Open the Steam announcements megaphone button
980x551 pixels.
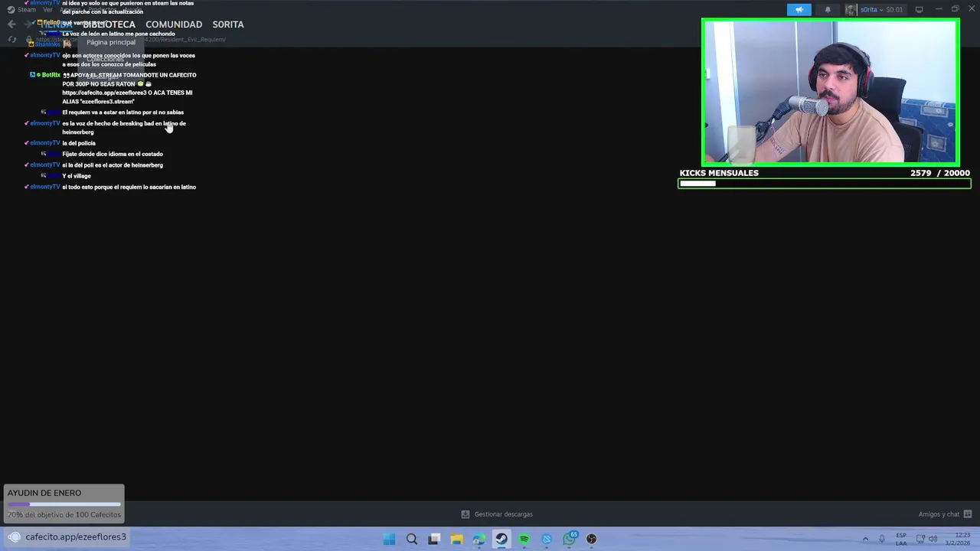(x=799, y=10)
